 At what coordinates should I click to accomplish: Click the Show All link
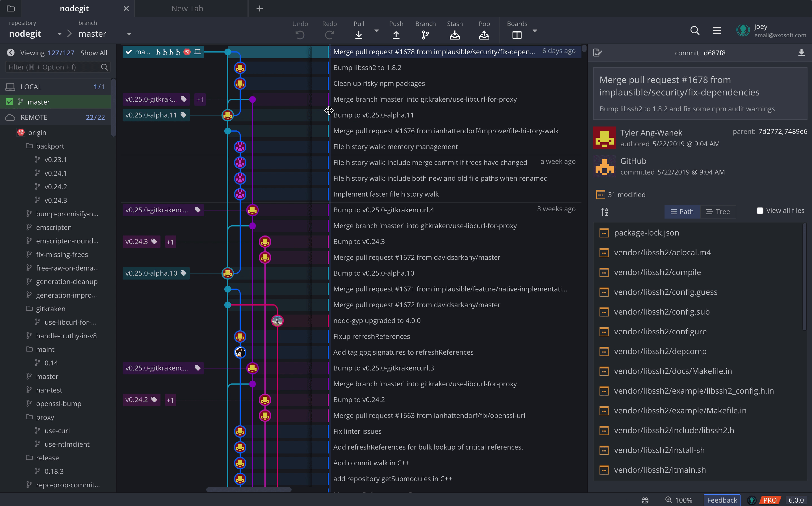pos(94,53)
